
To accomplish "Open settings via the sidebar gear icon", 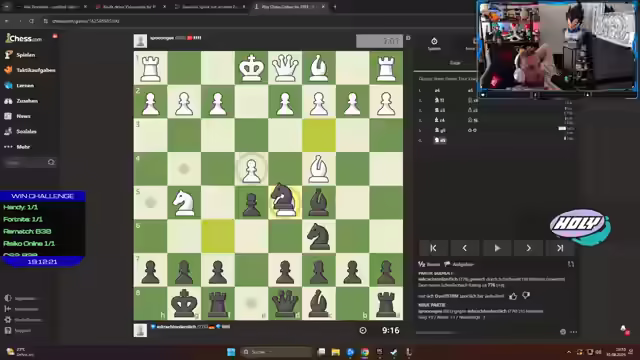I will tap(8, 320).
